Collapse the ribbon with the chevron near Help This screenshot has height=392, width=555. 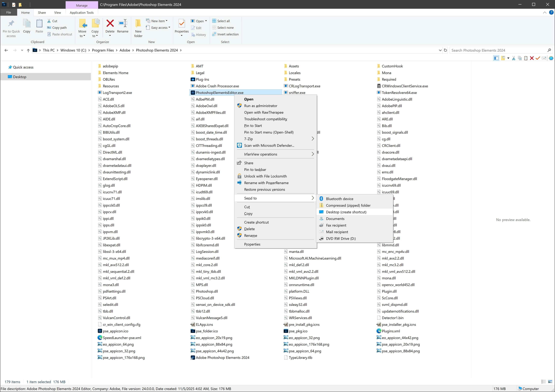[545, 12]
